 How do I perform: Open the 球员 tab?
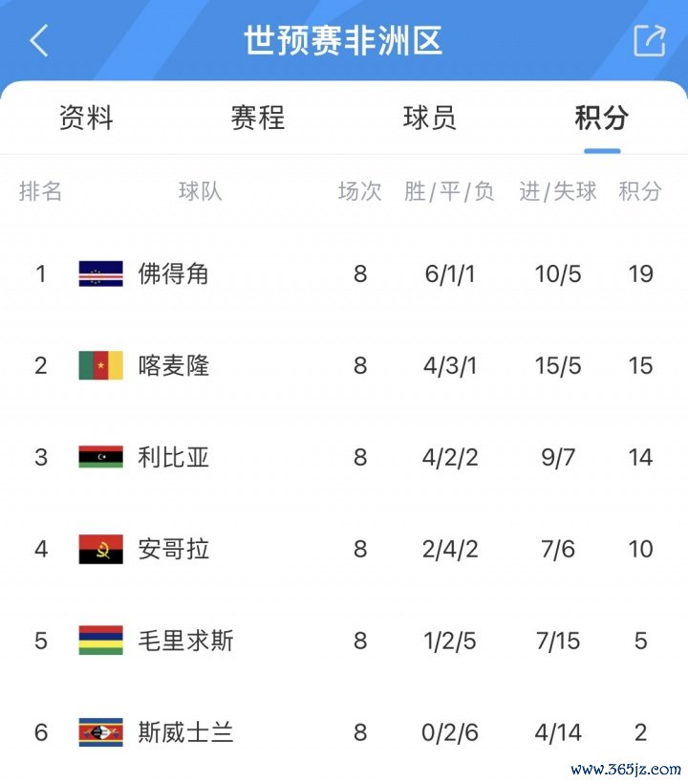point(430,119)
